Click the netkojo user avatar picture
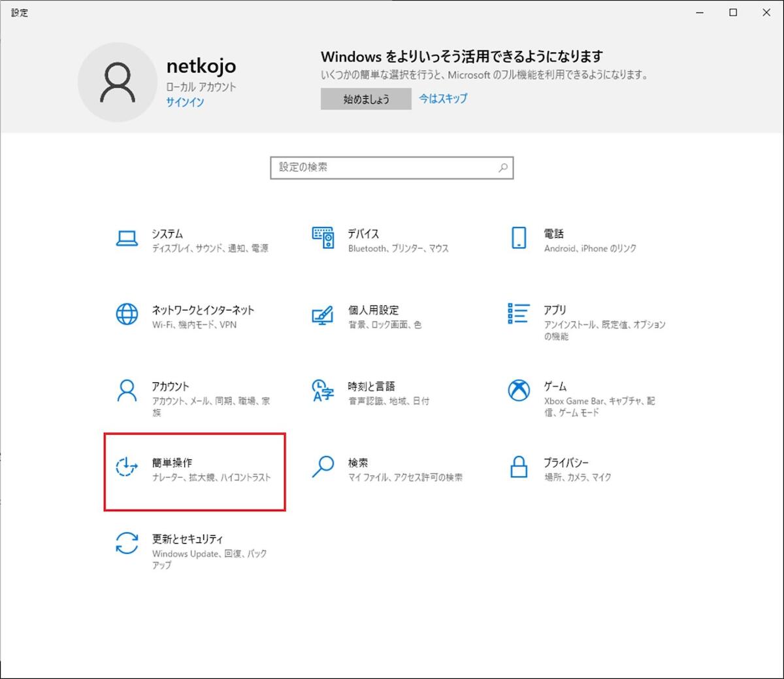The height and width of the screenshot is (679, 784). pos(118,82)
